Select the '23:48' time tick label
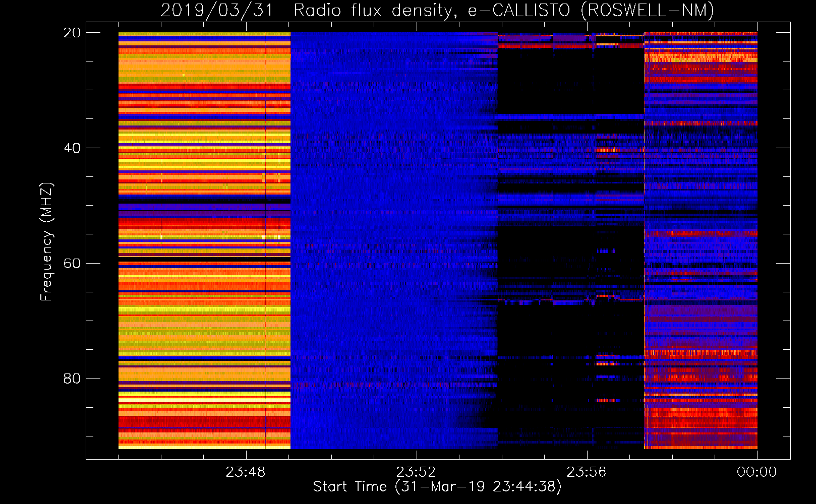816x504 pixels. pyautogui.click(x=246, y=472)
